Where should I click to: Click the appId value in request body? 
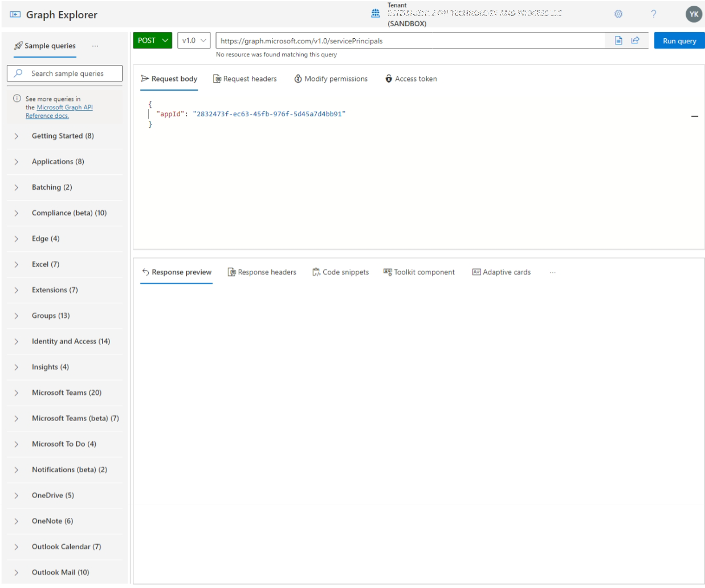[x=269, y=114]
